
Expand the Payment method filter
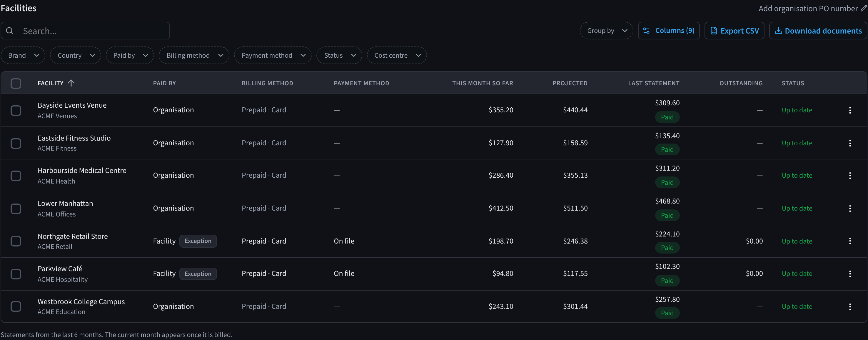click(x=273, y=55)
